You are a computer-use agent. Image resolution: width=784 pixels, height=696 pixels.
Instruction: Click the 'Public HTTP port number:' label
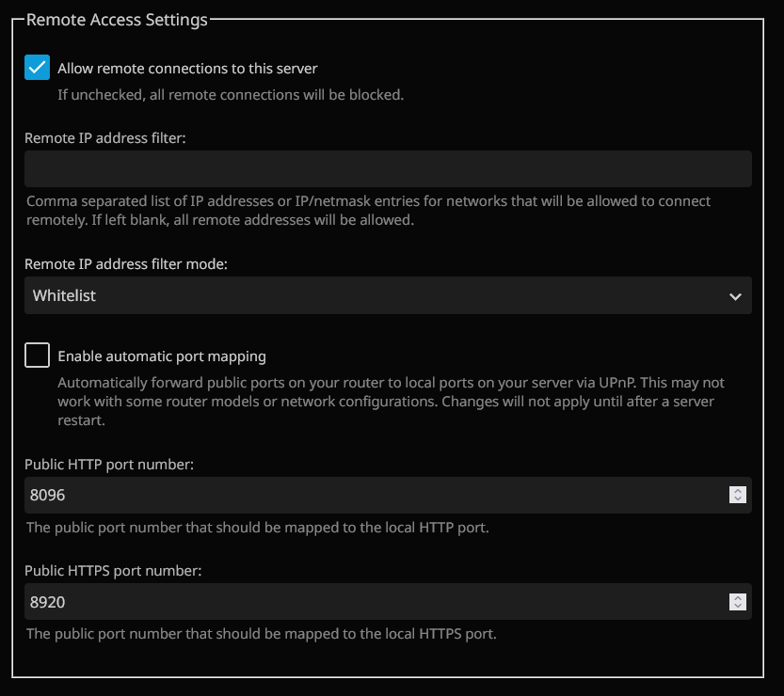[x=109, y=465]
